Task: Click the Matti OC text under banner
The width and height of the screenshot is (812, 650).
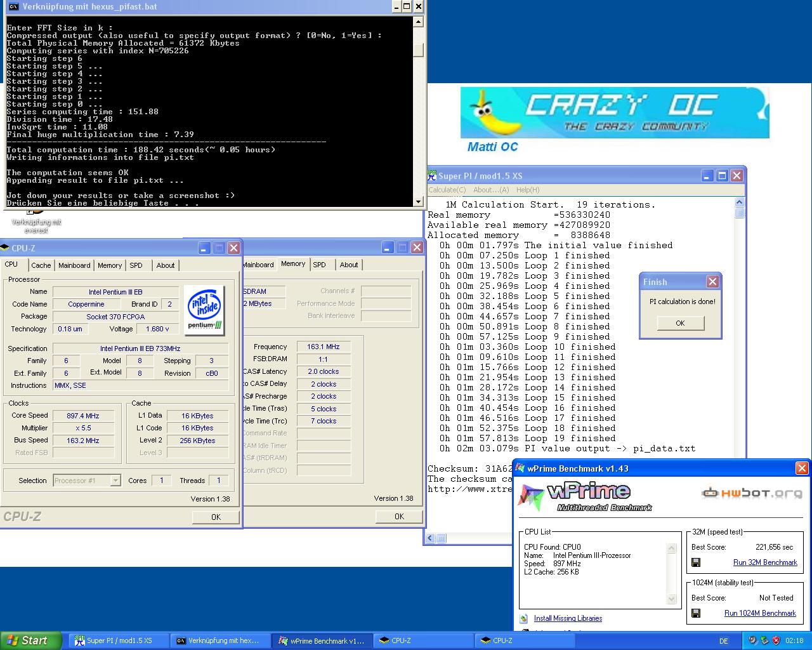Action: [493, 147]
